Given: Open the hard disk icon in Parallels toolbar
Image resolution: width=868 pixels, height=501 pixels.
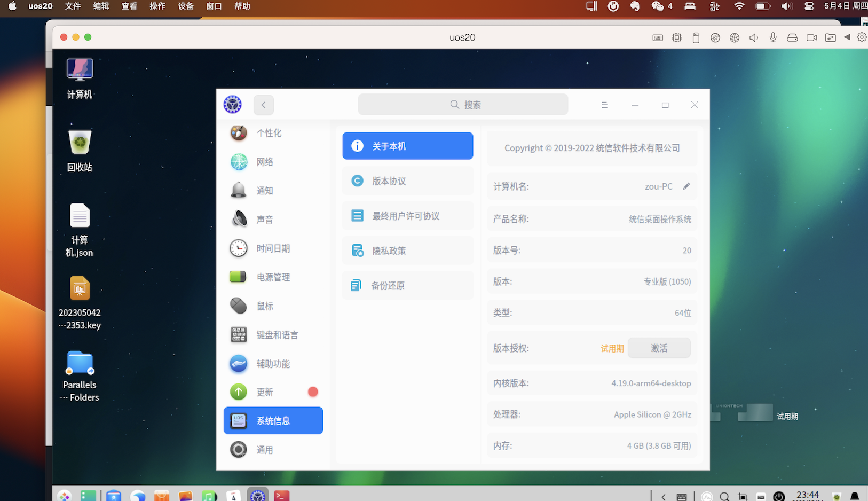Looking at the screenshot, I should click(792, 37).
